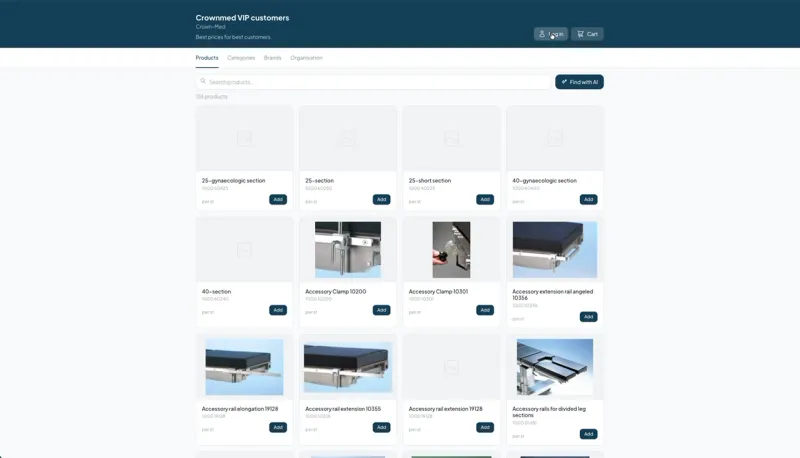Click placeholder image of rail extension 19128
This screenshot has width=800, height=458.
(452, 367)
